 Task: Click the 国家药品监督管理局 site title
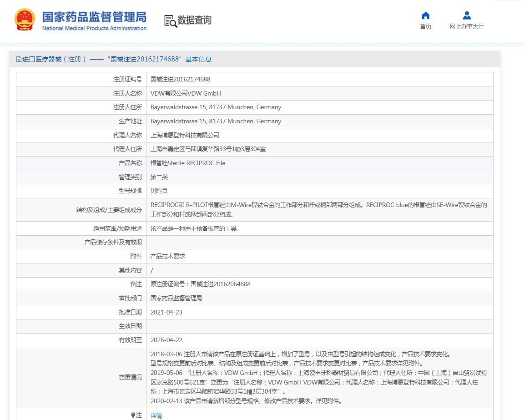(94, 17)
